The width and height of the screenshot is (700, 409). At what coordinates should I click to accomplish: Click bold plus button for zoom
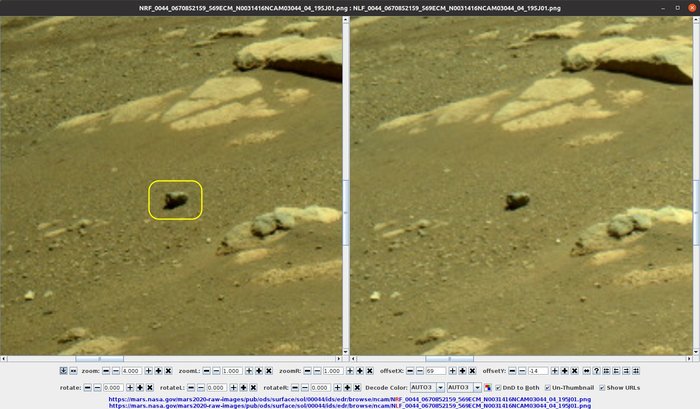pyautogui.click(x=158, y=371)
